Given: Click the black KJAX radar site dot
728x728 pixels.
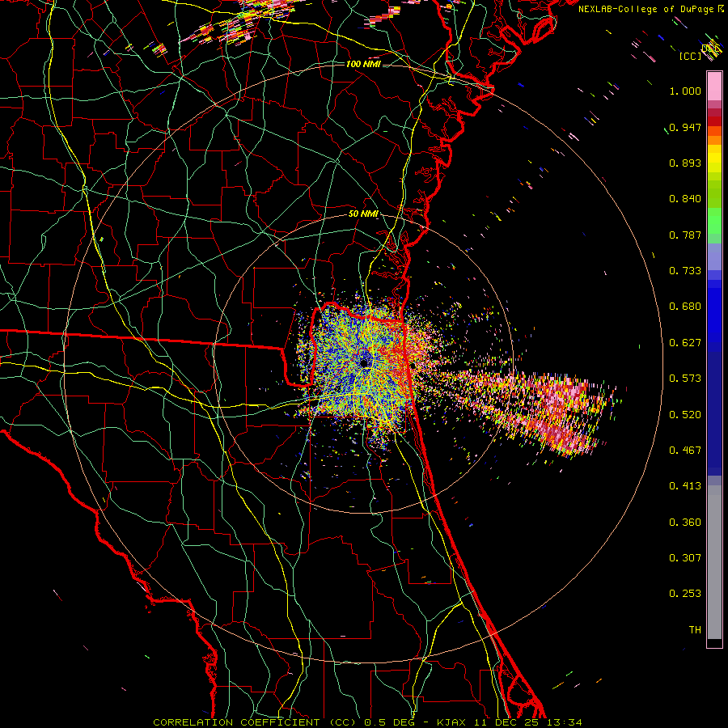Looking at the screenshot, I should (365, 362).
